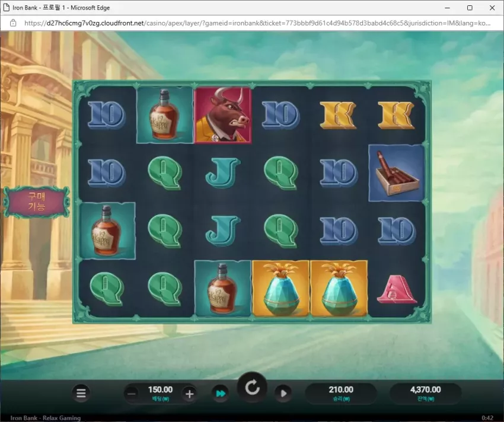The height and width of the screenshot is (422, 504).
Task: Increase bet with the plus button
Action: 189,394
